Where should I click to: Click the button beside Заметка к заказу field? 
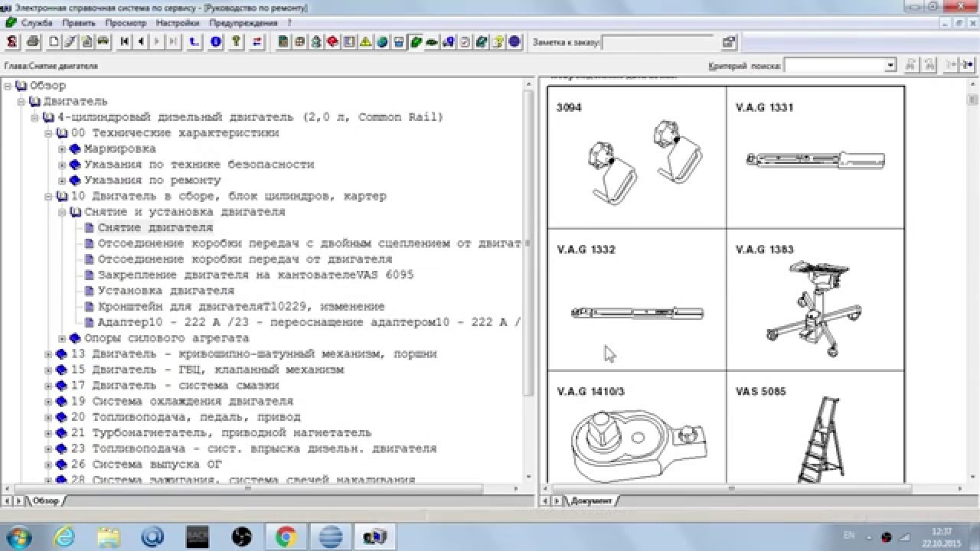(729, 42)
